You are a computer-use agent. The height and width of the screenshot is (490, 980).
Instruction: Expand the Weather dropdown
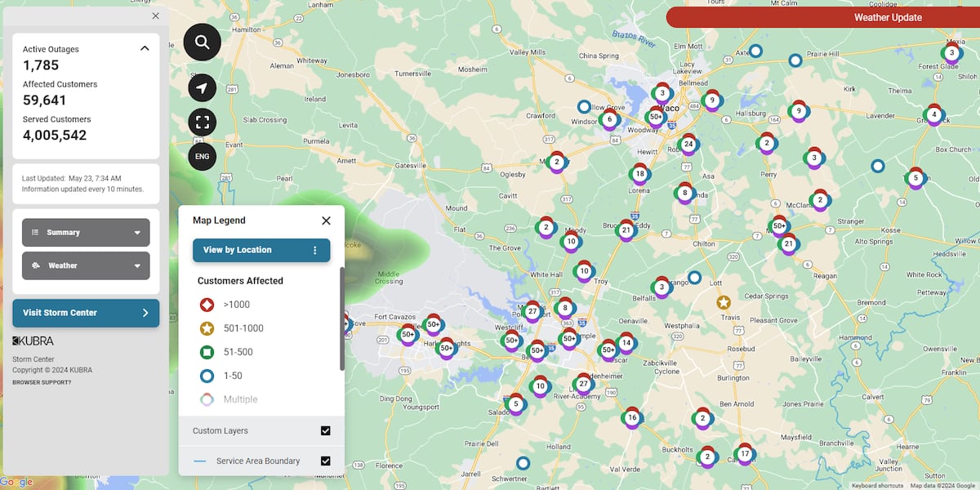click(x=86, y=265)
